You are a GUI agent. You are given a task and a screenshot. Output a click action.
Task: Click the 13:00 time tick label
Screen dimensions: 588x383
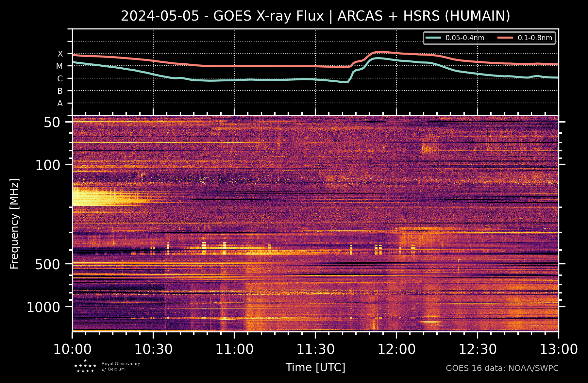pyautogui.click(x=558, y=349)
